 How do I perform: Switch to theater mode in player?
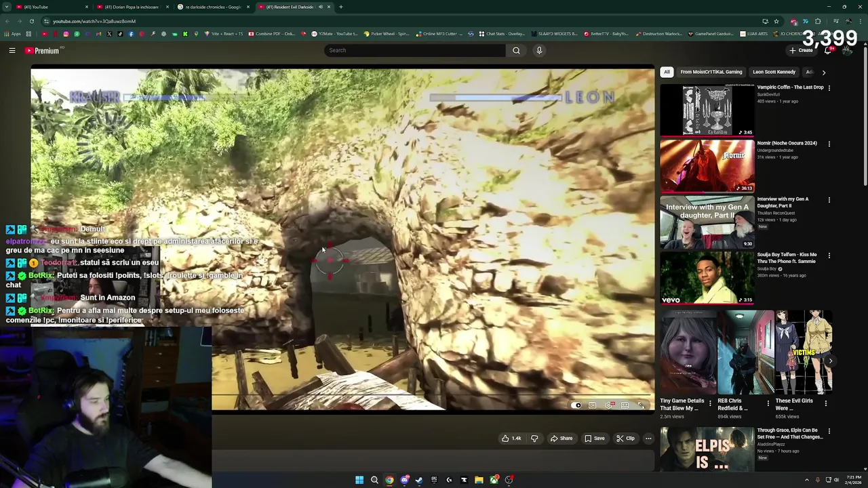coord(625,405)
